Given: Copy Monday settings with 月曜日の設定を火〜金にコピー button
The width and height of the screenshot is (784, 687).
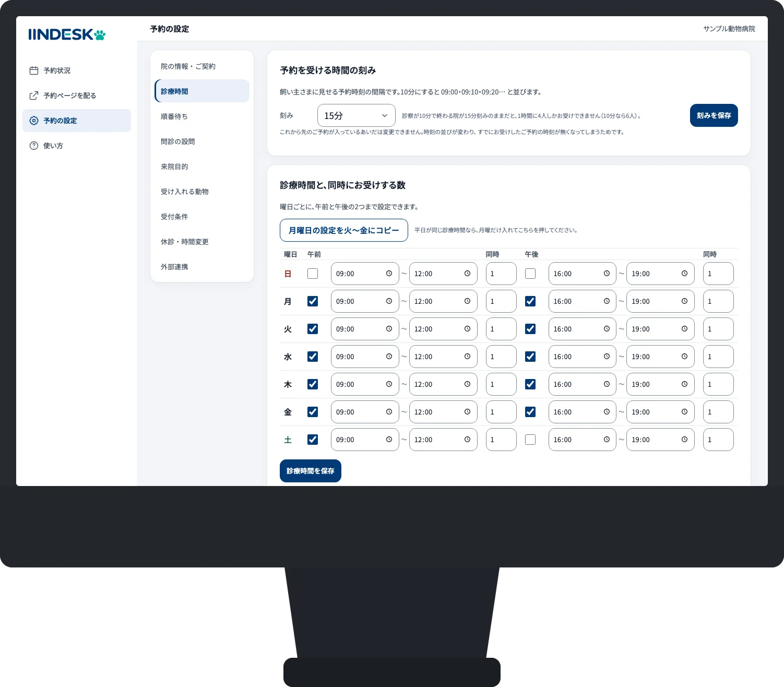Looking at the screenshot, I should (x=343, y=230).
